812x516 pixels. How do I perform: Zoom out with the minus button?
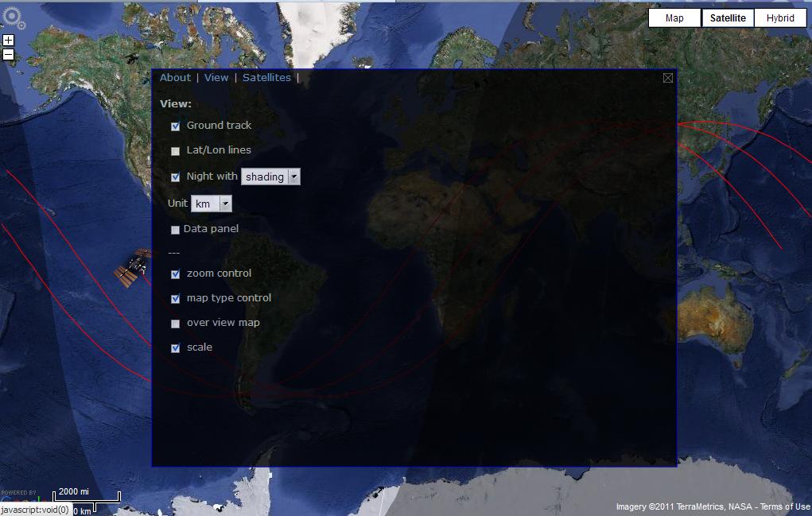click(x=8, y=54)
